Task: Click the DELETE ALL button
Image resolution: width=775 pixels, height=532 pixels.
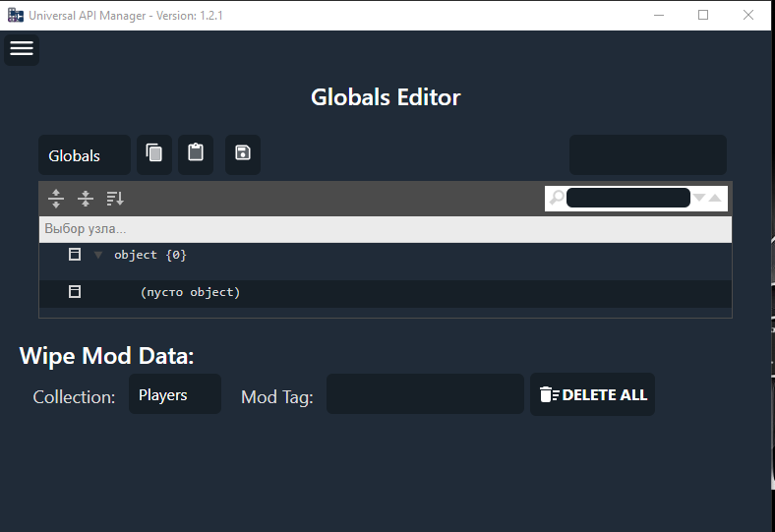Action: 593,394
